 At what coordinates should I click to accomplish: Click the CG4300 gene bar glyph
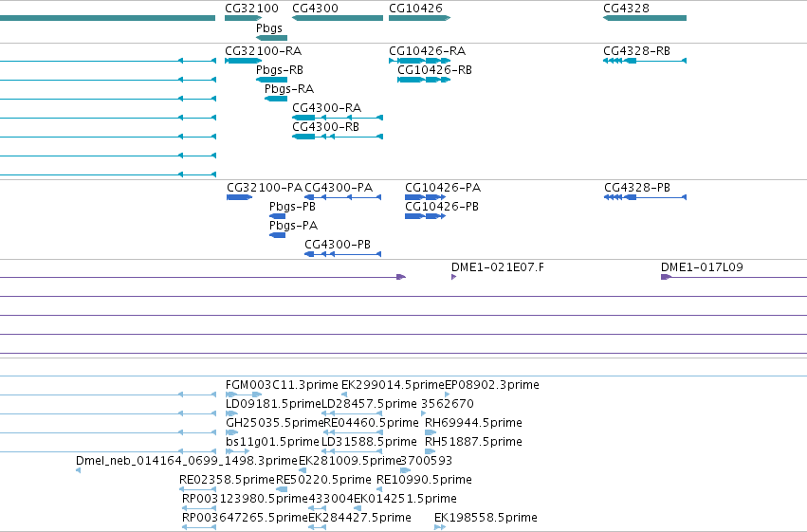(x=338, y=18)
